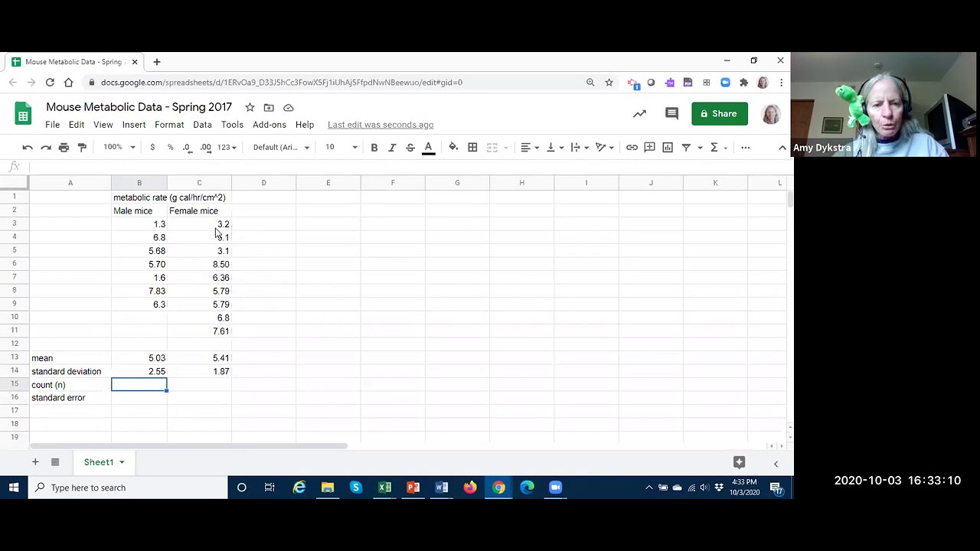The width and height of the screenshot is (980, 551).
Task: Insert a comment from toolbar
Action: 649,147
